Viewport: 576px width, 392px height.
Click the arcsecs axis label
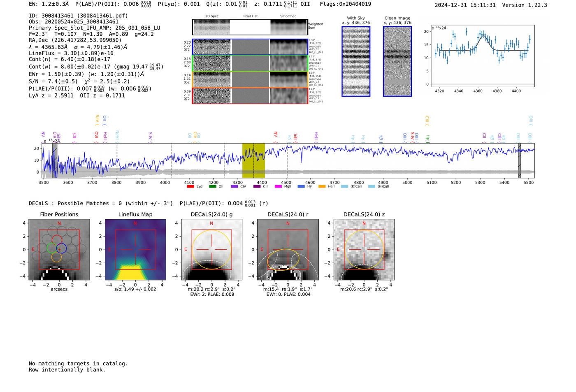point(59,289)
